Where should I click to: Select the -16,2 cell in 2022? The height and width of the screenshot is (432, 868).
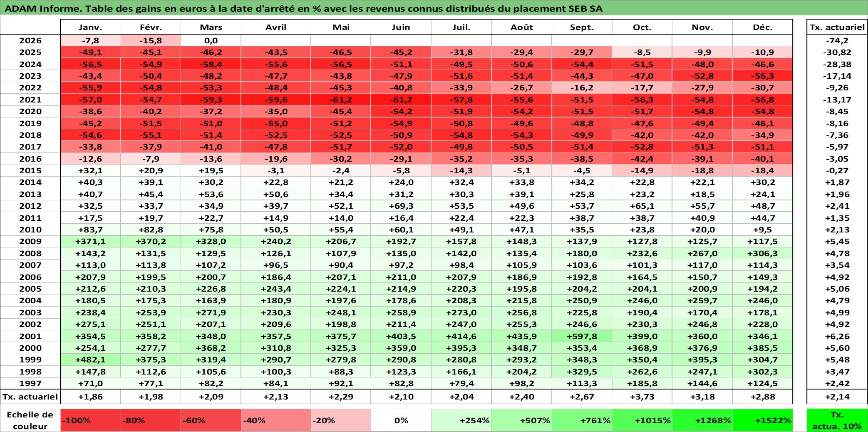(582, 87)
